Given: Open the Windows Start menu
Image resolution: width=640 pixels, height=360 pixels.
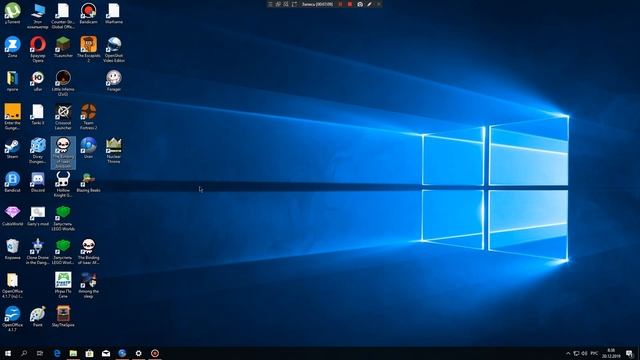Looking at the screenshot, I should coord(7,353).
